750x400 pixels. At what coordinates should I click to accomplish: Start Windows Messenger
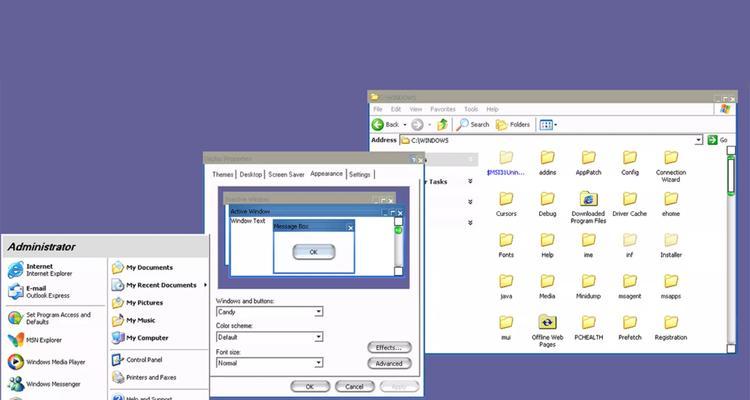pos(44,384)
